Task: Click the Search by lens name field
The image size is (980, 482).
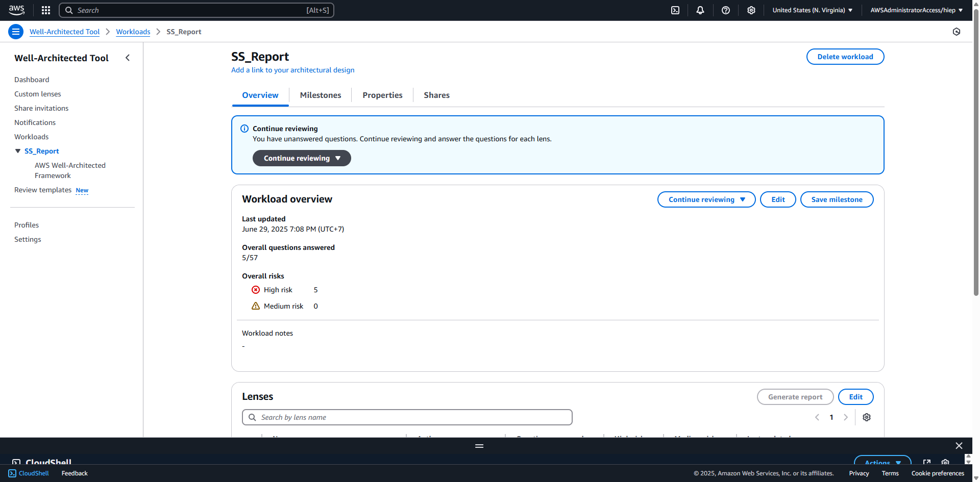Action: [x=407, y=417]
